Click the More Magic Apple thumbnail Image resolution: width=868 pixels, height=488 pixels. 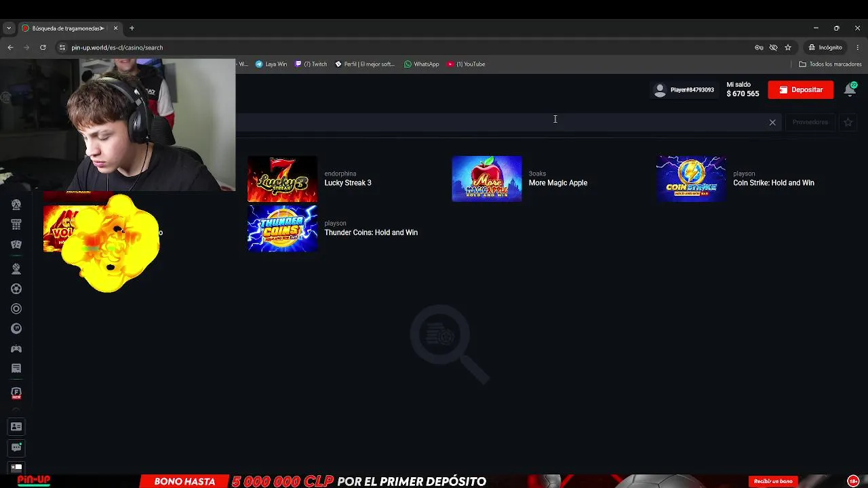click(487, 179)
